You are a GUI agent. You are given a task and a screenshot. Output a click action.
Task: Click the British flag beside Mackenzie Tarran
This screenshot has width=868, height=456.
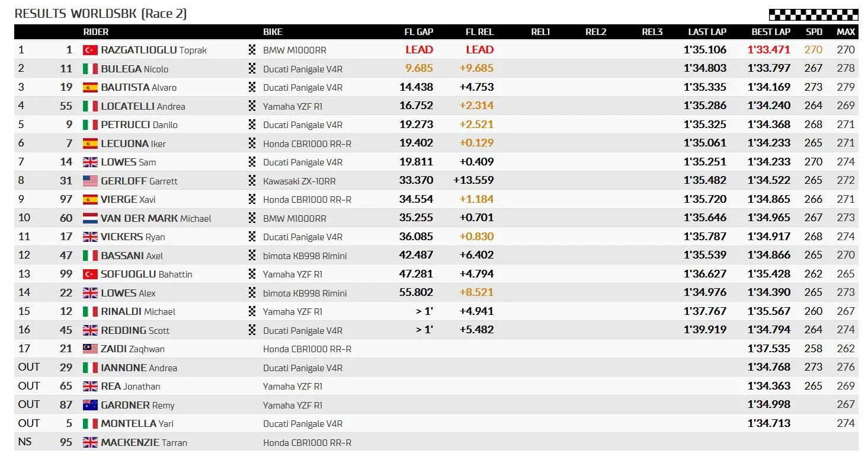click(x=90, y=442)
